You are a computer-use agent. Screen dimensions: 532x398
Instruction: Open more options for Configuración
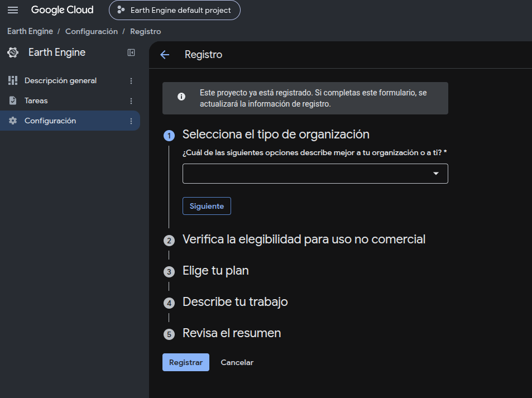131,121
